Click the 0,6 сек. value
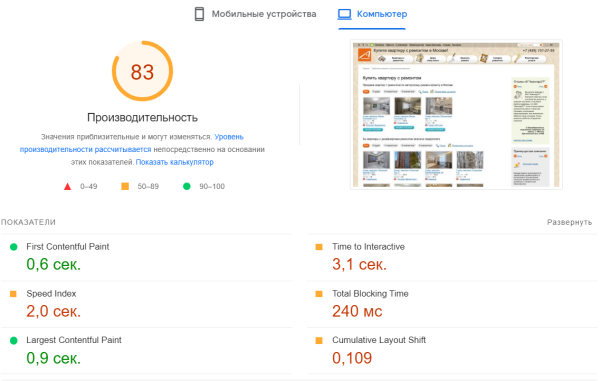This screenshot has width=600, height=381. (54, 264)
